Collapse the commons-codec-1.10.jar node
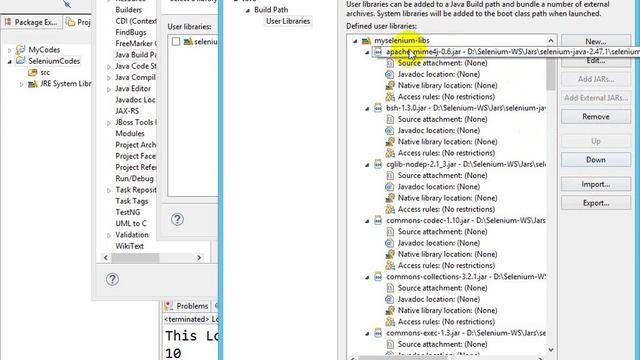The image size is (640, 360). pyautogui.click(x=367, y=221)
